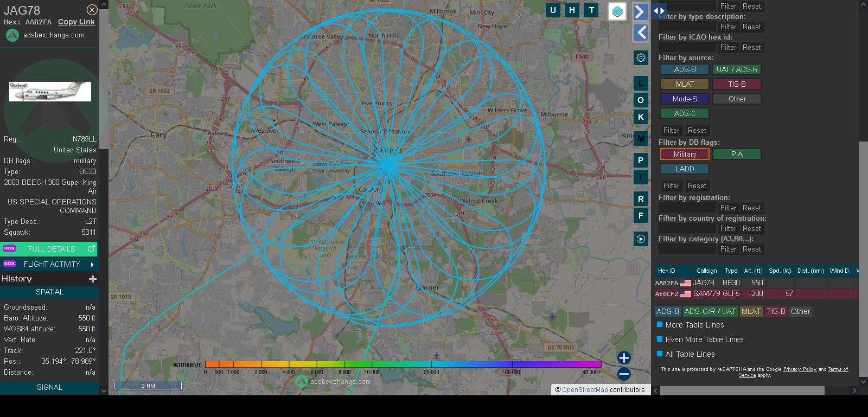Image resolution: width=868 pixels, height=417 pixels.
Task: Toggle Mode-S source filter
Action: (x=685, y=99)
